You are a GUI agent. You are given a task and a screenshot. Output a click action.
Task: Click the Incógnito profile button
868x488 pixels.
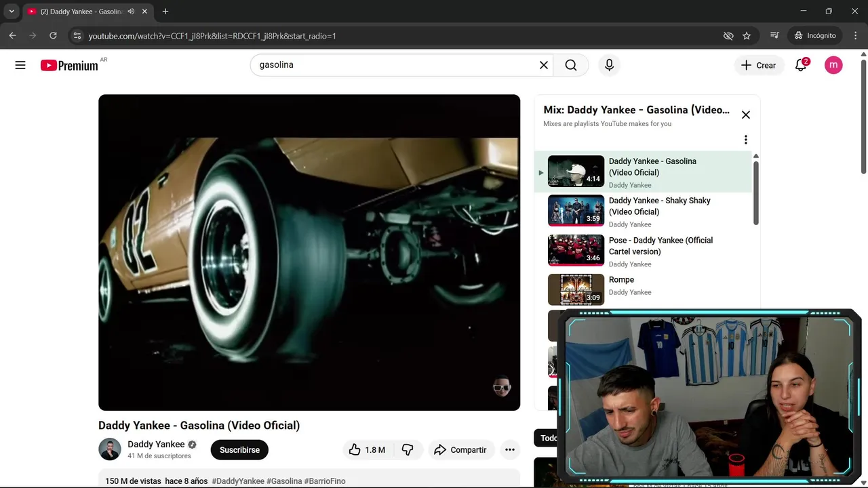816,35
